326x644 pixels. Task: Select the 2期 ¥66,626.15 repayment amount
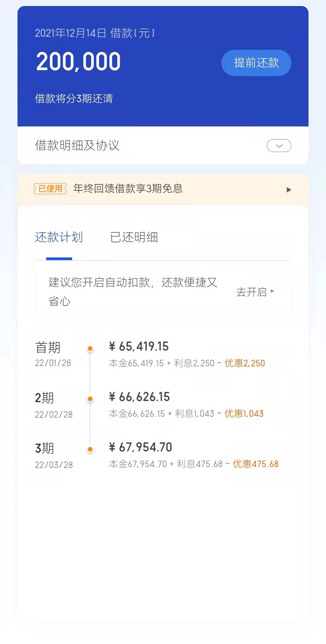click(x=139, y=397)
